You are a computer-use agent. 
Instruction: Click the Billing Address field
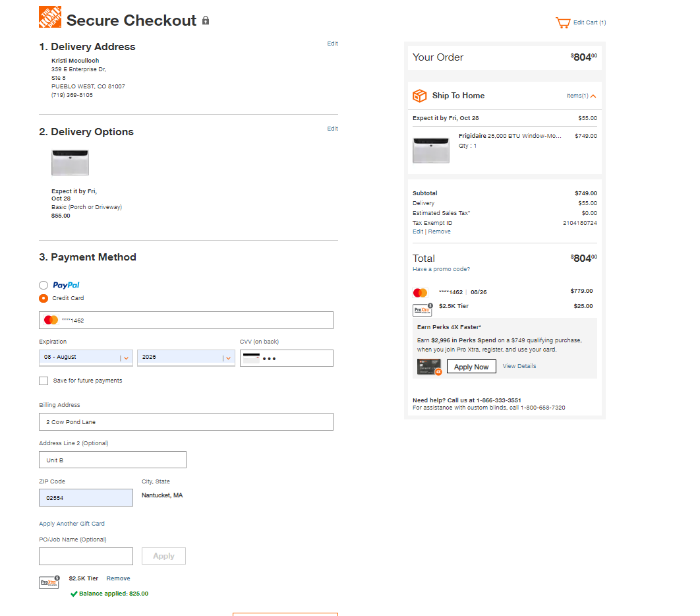(x=186, y=421)
